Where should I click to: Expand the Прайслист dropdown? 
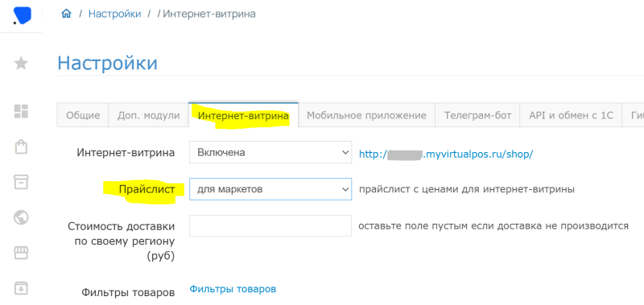point(270,189)
